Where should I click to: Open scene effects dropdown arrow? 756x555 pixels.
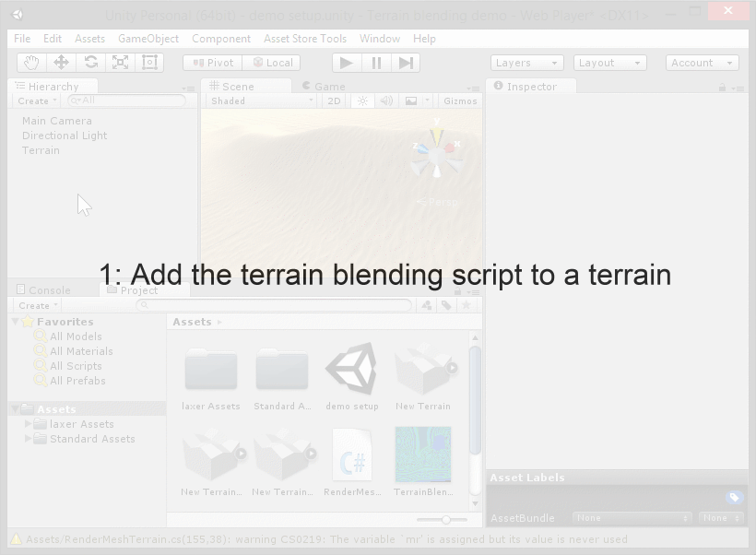427,100
